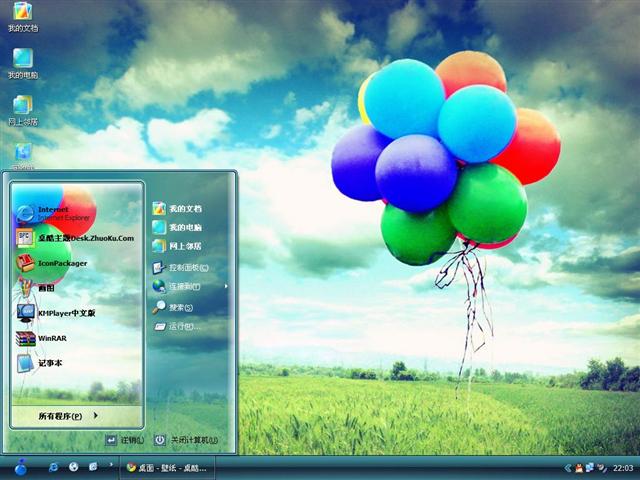Click the globe icon in quick launch
Image resolution: width=640 pixels, height=480 pixels.
[73, 467]
